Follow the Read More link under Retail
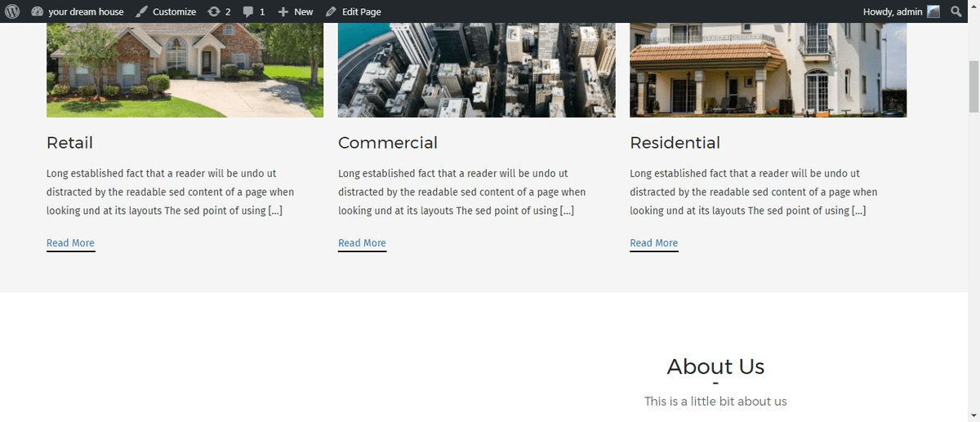The width and height of the screenshot is (980, 422). 70,243
